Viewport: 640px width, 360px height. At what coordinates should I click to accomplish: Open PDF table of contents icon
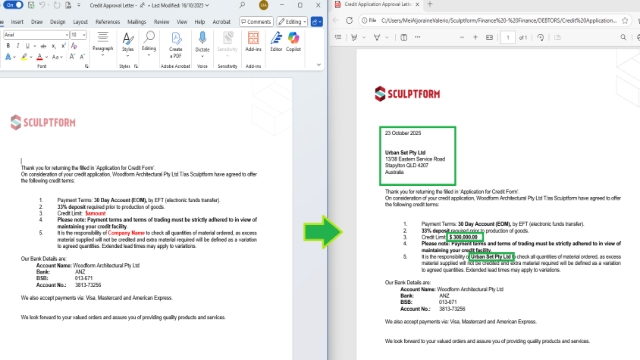[x=338, y=38]
